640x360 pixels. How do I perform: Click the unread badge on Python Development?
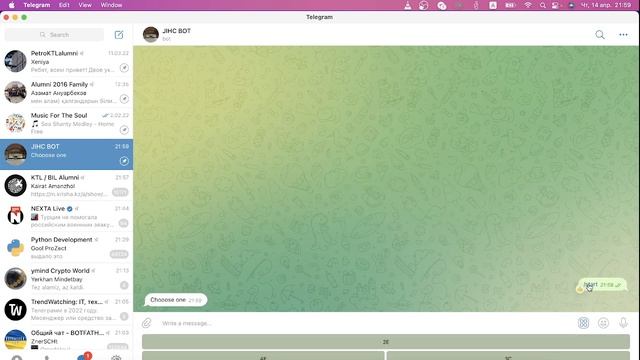pos(119,254)
